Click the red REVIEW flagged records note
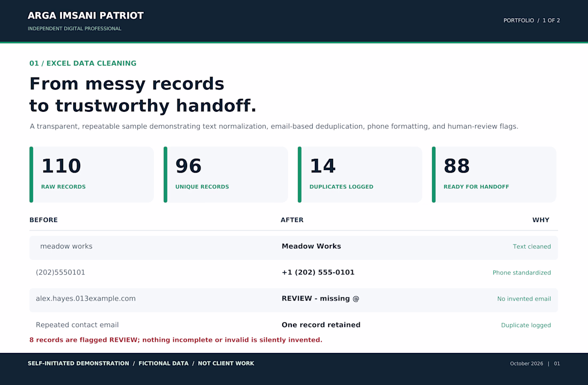588x385 pixels. 176,340
